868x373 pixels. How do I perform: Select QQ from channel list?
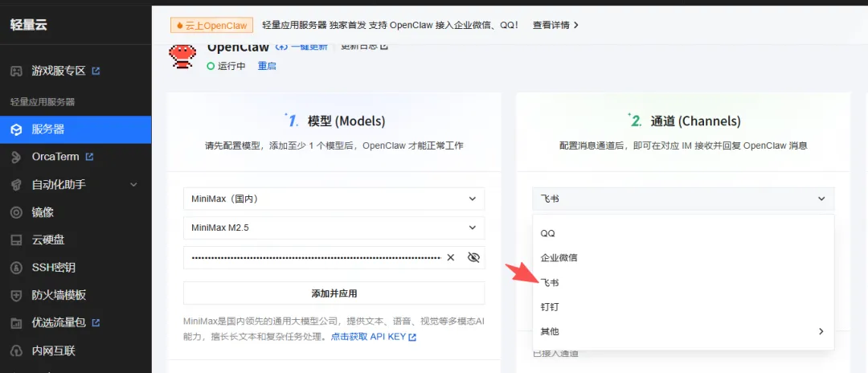pos(683,234)
